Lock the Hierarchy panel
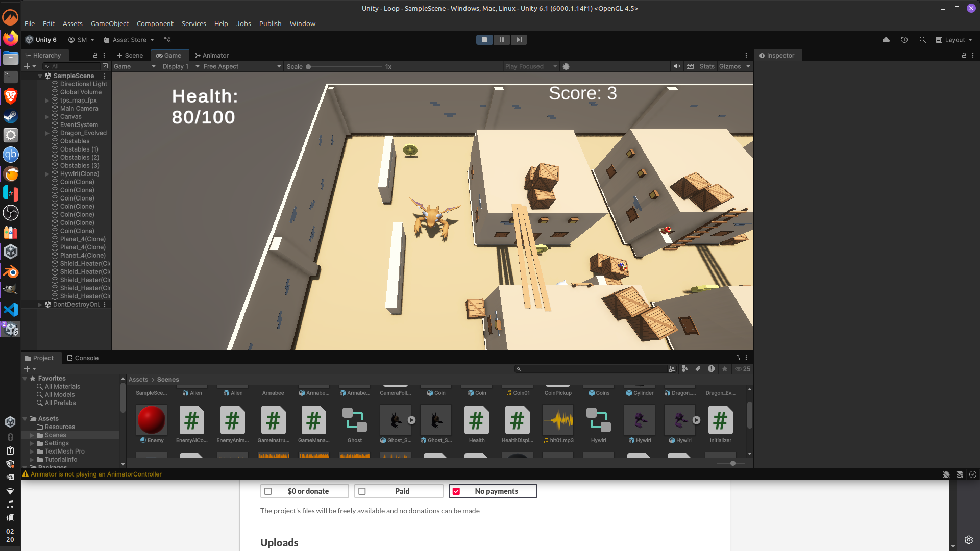Viewport: 980px width, 551px height. point(95,55)
